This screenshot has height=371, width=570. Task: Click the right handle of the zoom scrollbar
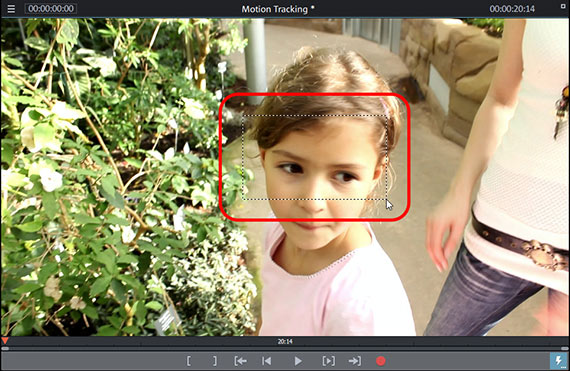[x=565, y=348]
